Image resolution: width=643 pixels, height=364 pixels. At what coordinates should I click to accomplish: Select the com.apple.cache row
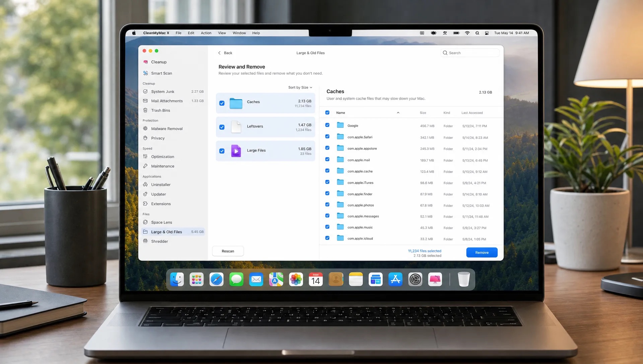(x=411, y=171)
